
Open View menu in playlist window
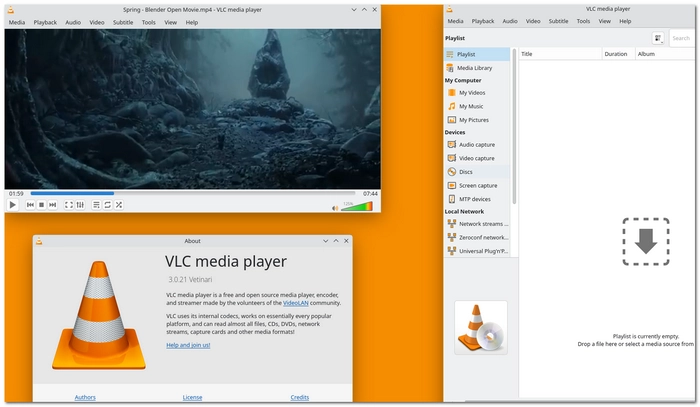tap(604, 21)
